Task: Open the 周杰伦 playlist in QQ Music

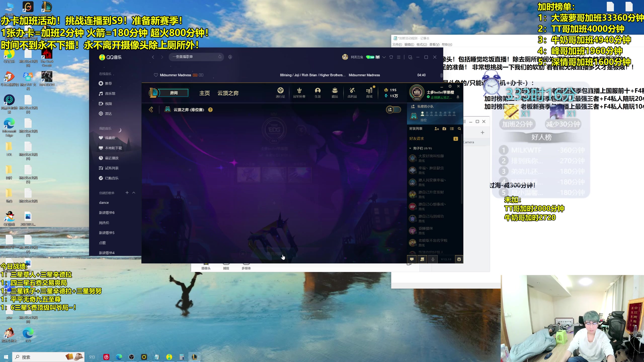Action: tap(104, 223)
